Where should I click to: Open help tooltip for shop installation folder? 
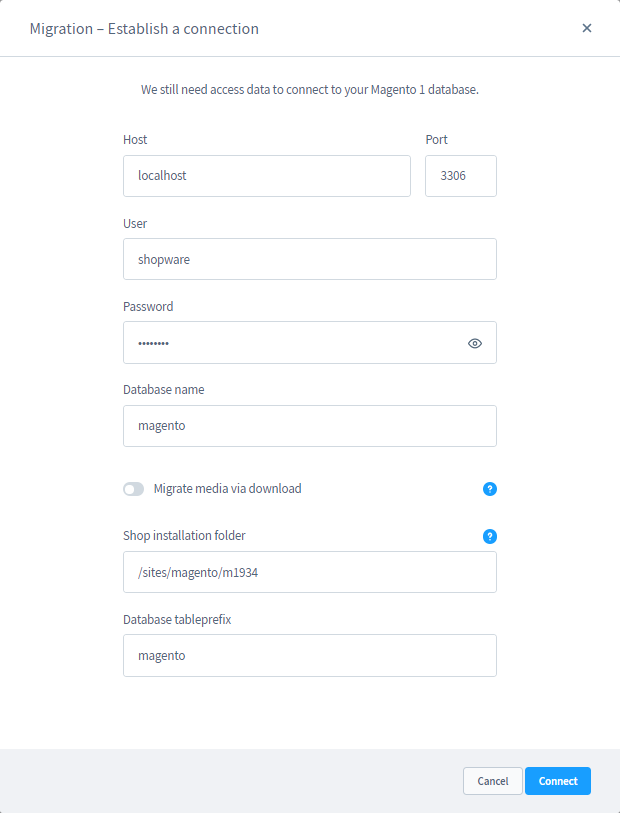[489, 536]
